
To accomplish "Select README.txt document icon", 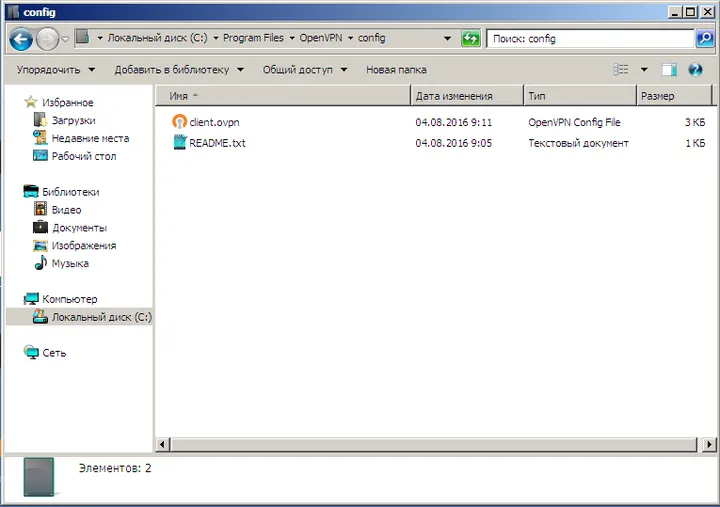I will pos(180,142).
